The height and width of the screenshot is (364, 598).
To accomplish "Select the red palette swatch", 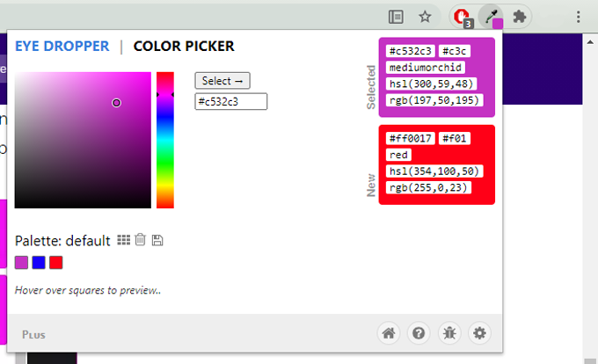I will coord(55,263).
